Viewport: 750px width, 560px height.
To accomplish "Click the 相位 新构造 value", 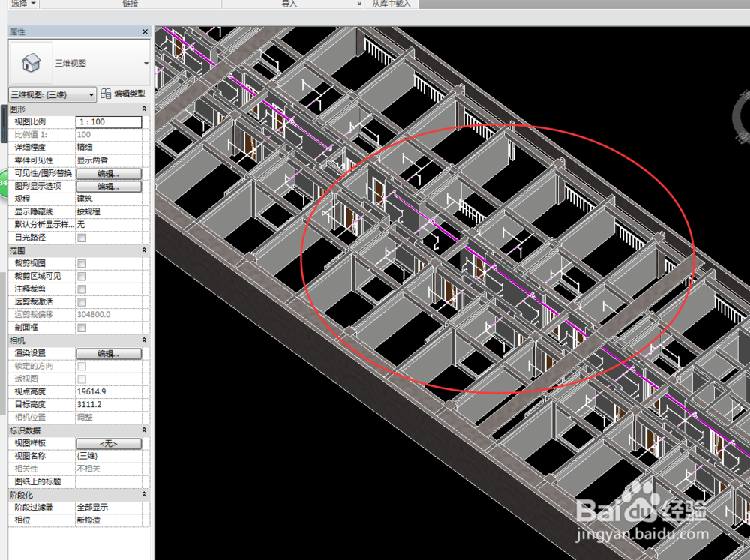I will point(109,520).
